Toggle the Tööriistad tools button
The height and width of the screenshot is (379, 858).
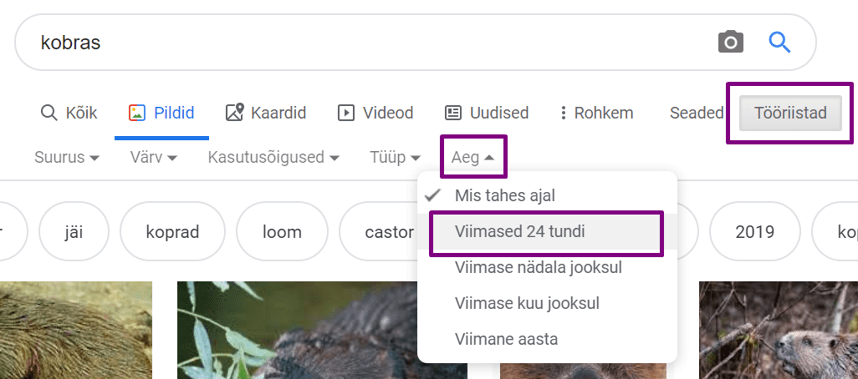click(x=790, y=113)
